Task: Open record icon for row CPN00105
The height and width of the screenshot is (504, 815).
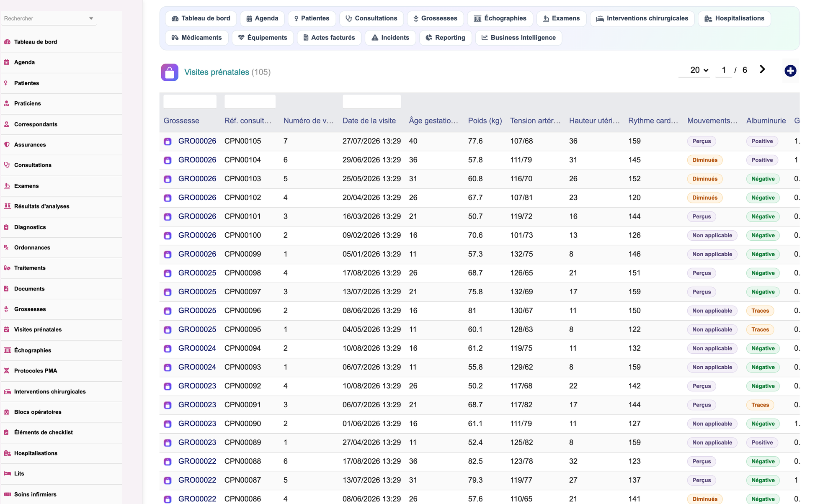Action: [168, 141]
